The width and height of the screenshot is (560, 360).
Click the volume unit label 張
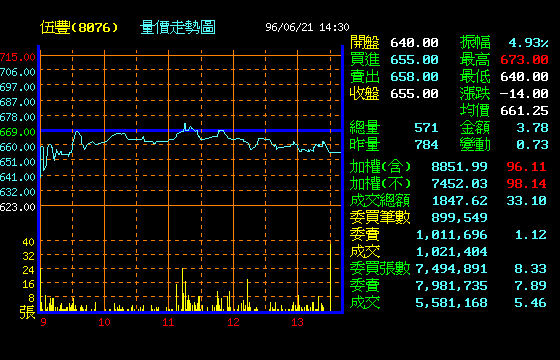coord(28,312)
